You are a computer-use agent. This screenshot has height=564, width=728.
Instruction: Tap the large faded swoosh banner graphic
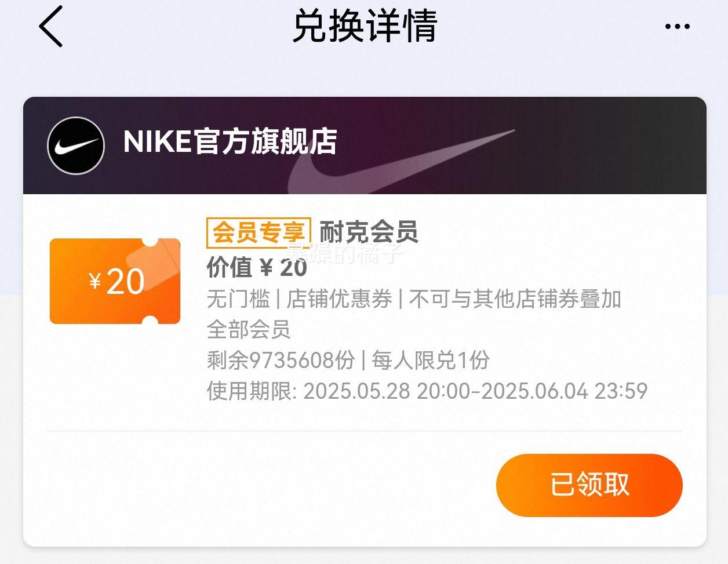[x=400, y=162]
